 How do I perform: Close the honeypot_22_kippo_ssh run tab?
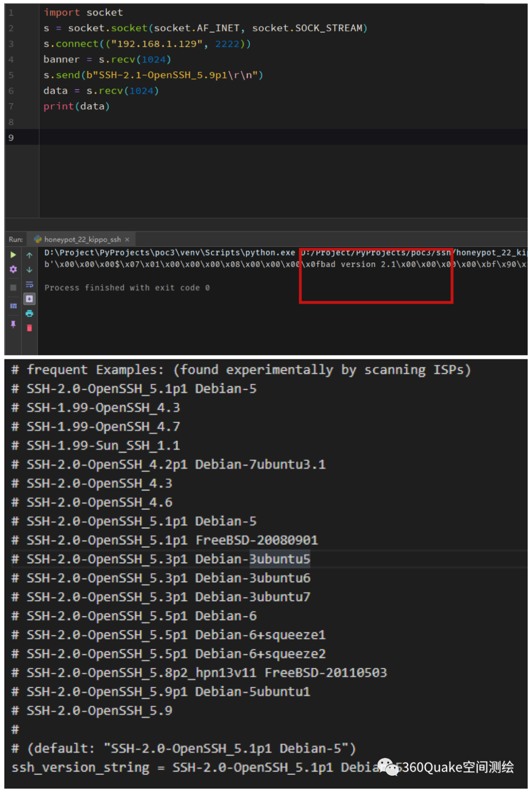pyautogui.click(x=127, y=240)
